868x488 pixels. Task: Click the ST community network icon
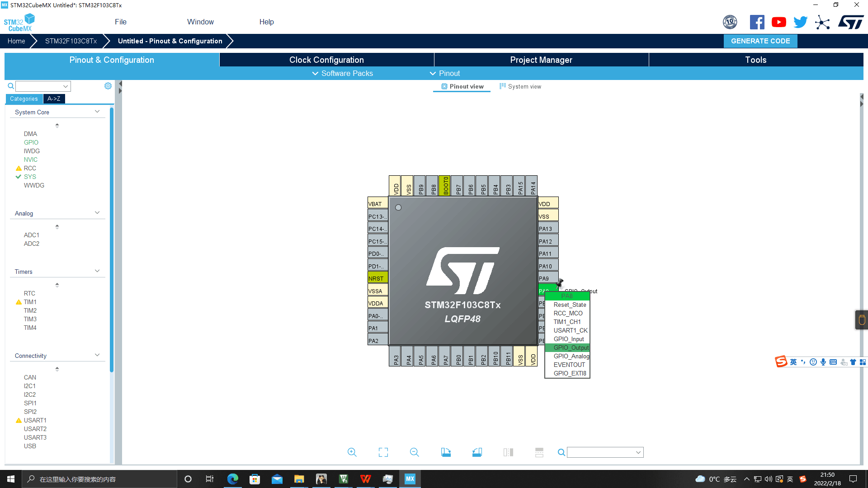pos(822,22)
